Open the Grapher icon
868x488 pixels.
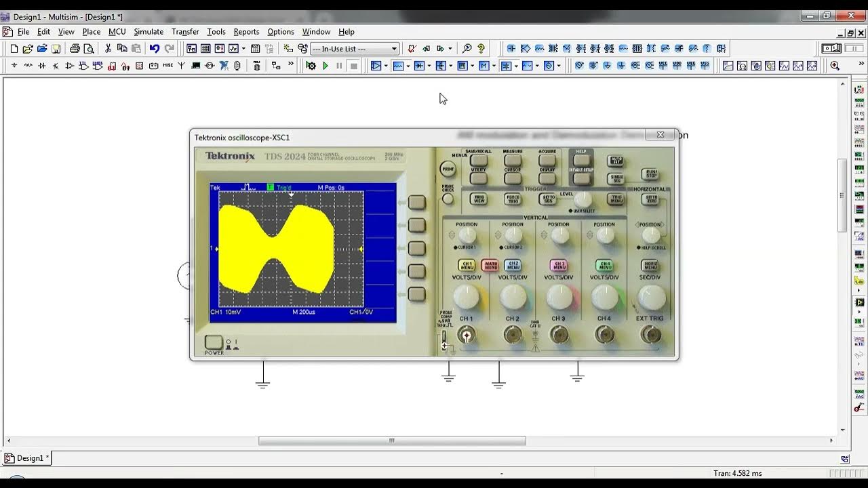pos(234,49)
